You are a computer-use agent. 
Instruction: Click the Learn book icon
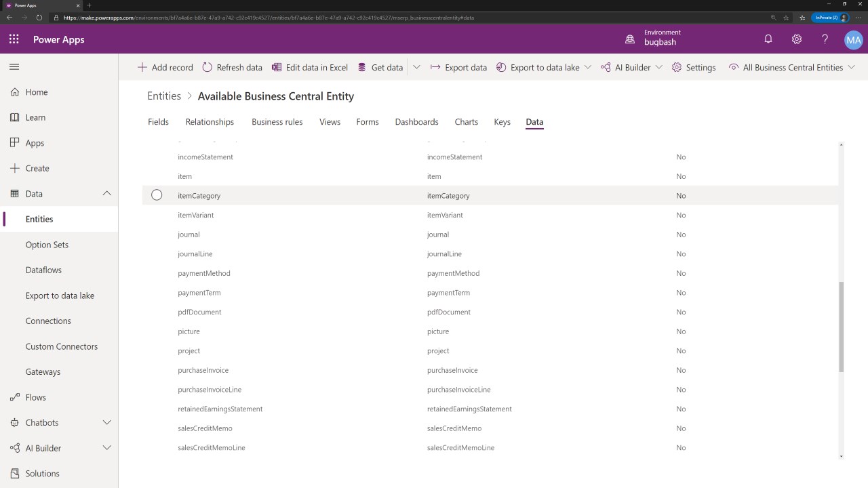[x=14, y=117]
